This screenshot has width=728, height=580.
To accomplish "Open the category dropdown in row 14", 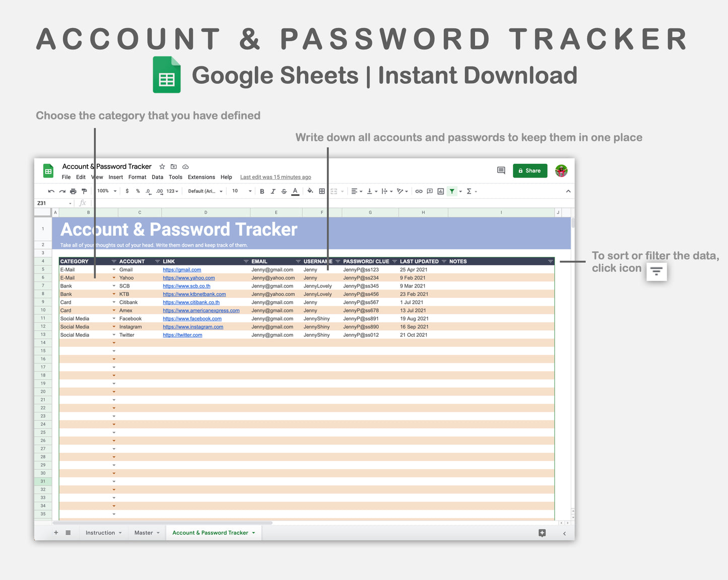I will pyautogui.click(x=114, y=342).
